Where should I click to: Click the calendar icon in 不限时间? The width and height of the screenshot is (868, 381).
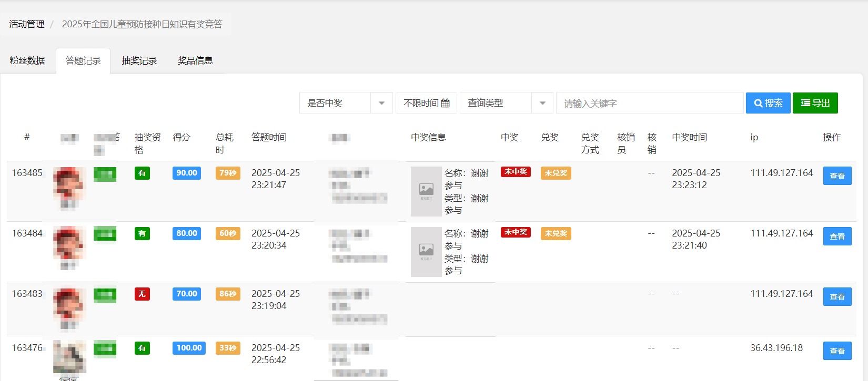click(x=445, y=103)
